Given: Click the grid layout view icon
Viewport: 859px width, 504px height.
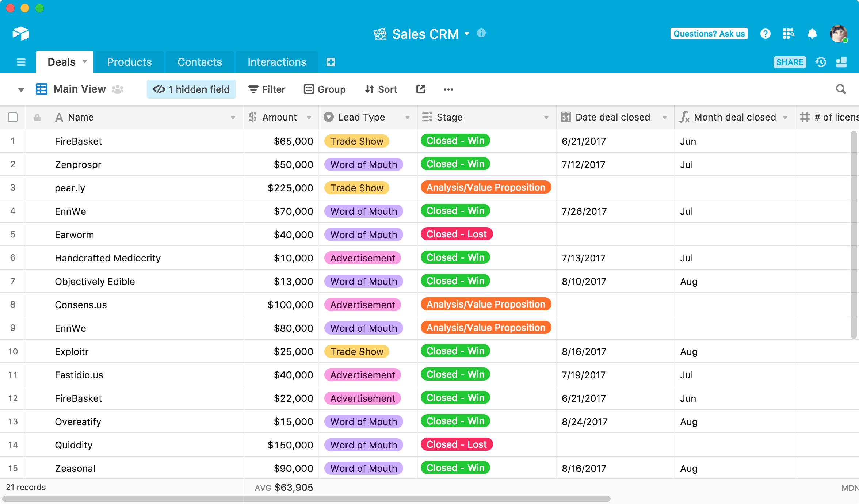Looking at the screenshot, I should point(42,89).
